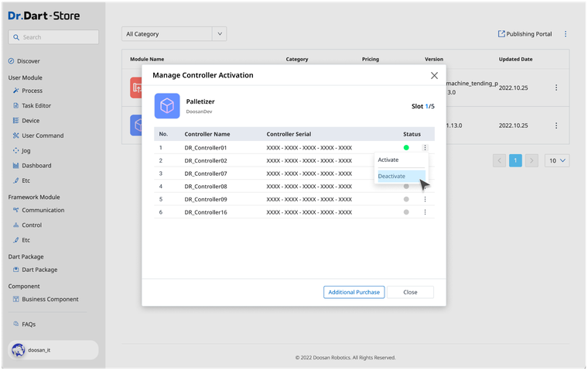Screen dimensions: 588x371
Task: Open Communication framework module
Action: [x=43, y=210]
